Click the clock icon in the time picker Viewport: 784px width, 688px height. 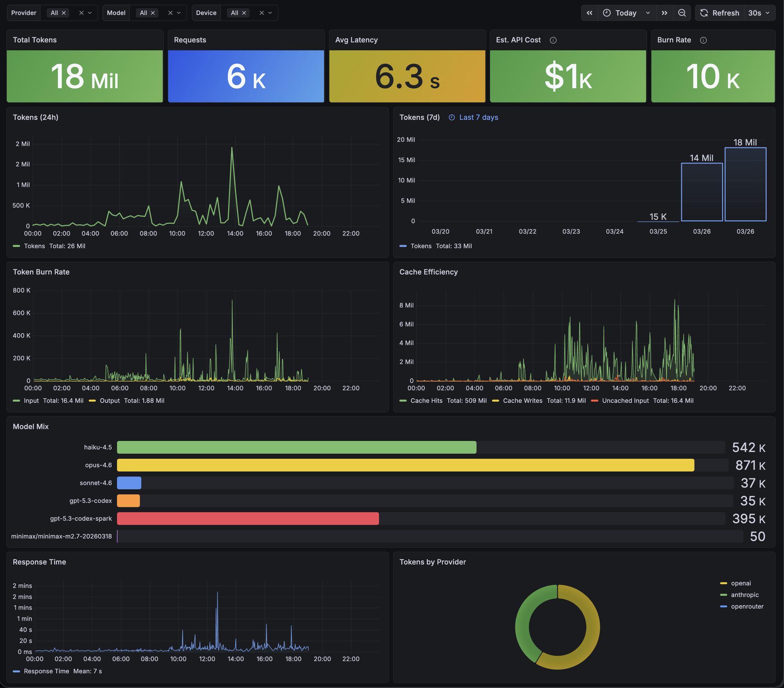click(606, 13)
